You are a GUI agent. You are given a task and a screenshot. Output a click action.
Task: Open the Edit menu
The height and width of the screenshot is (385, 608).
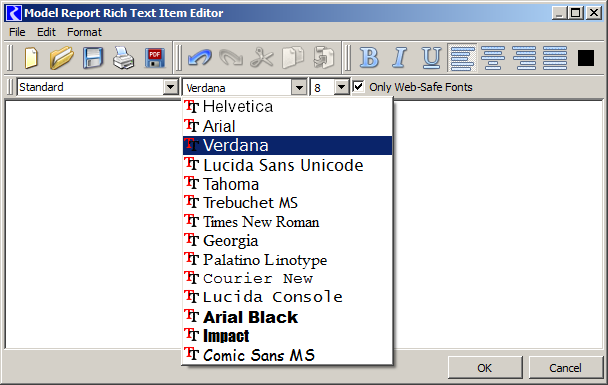(47, 32)
